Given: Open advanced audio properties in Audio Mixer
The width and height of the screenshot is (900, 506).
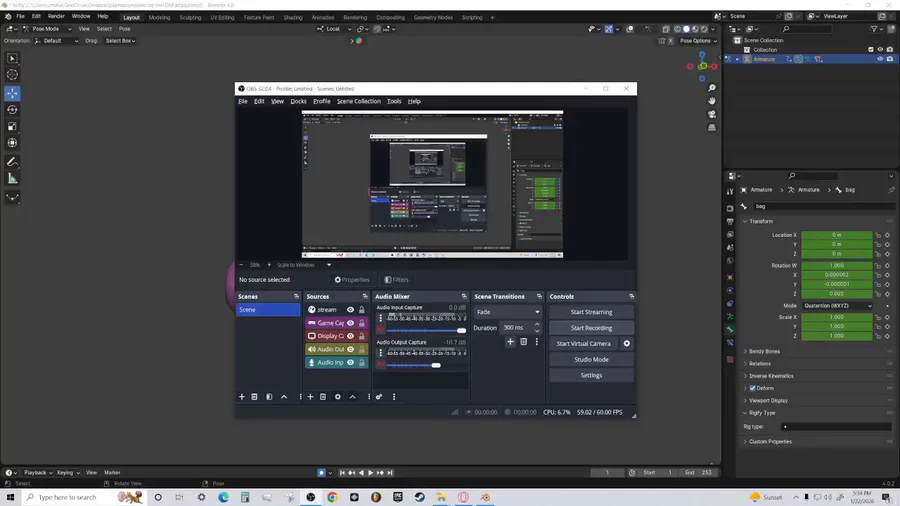Looking at the screenshot, I should click(379, 397).
